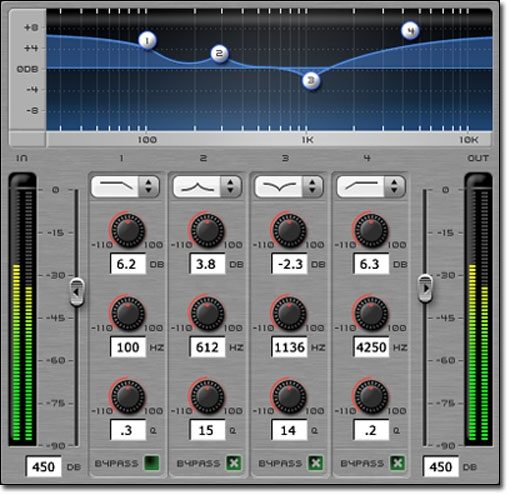Click band 3 frequency field showing 1136
The height and width of the screenshot is (495, 510).
[x=289, y=347]
